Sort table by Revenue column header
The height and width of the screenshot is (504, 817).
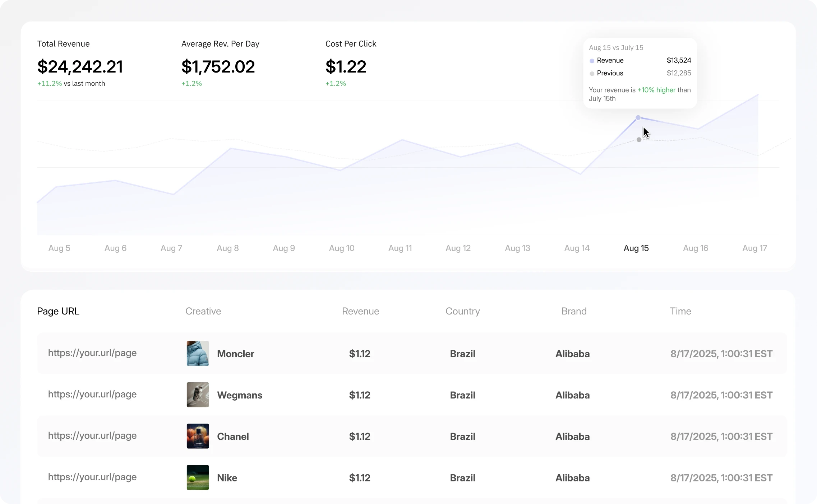click(x=360, y=311)
